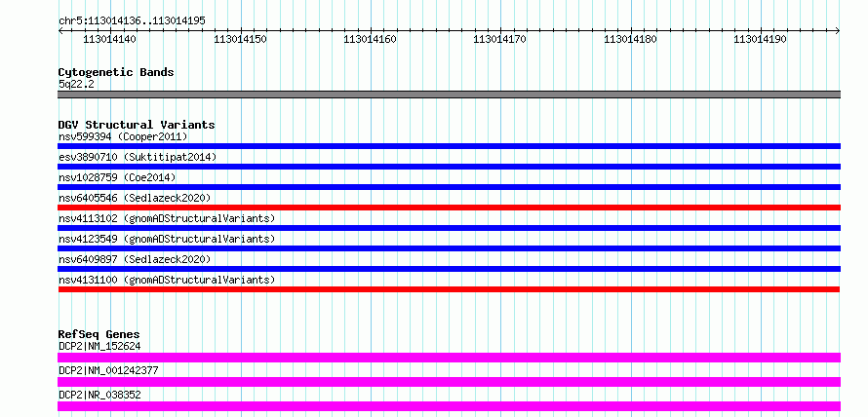The image size is (868, 417).
Task: Select ruler position 113014150
Action: tap(240, 39)
